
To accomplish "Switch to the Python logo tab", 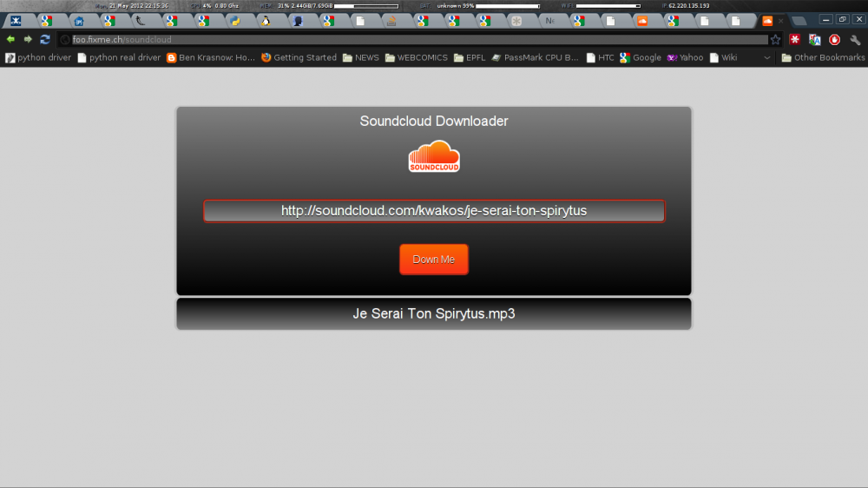I will 235,21.
